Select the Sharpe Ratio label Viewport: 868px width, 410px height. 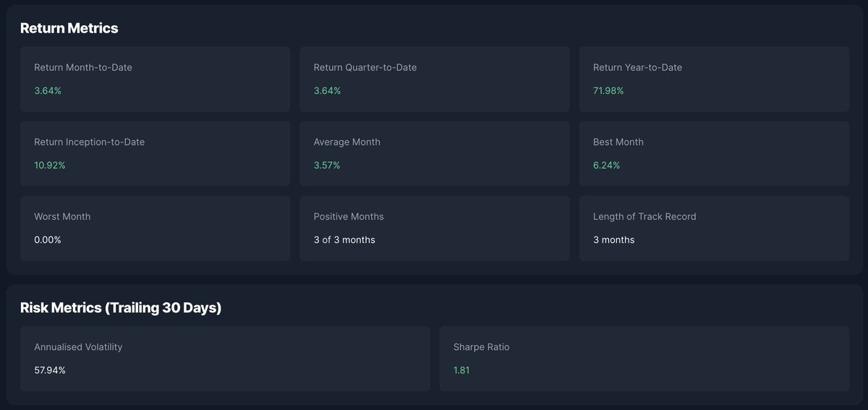482,347
